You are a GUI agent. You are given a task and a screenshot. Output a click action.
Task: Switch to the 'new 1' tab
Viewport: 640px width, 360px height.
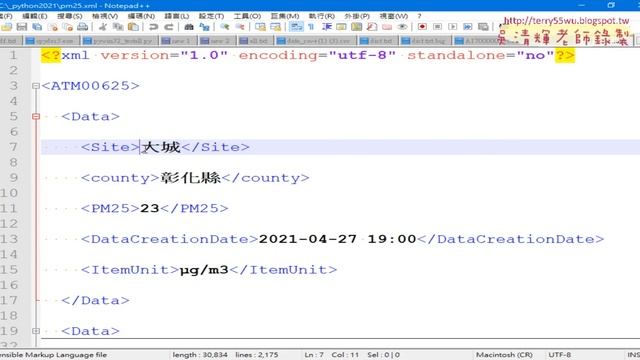[177, 41]
